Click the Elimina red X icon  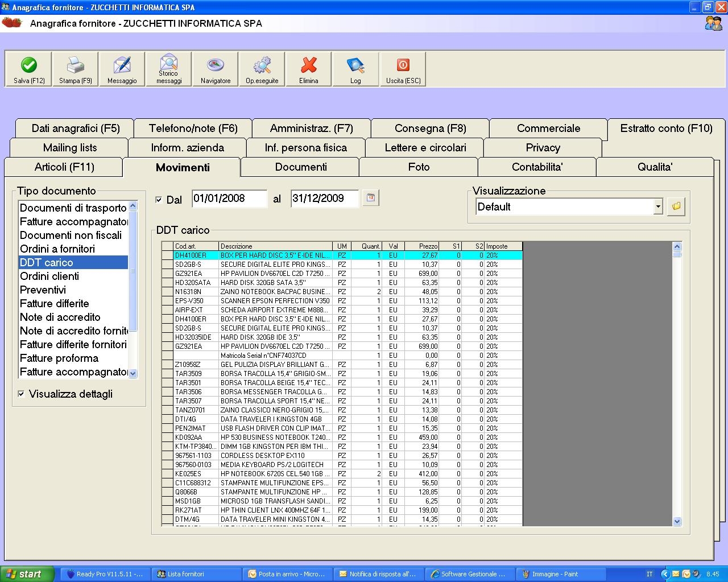[309, 69]
